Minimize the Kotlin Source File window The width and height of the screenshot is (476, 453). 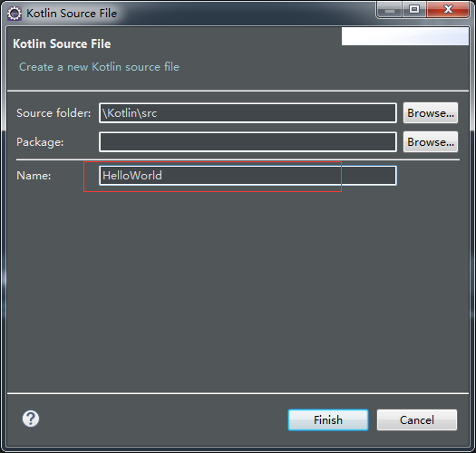tap(390, 10)
